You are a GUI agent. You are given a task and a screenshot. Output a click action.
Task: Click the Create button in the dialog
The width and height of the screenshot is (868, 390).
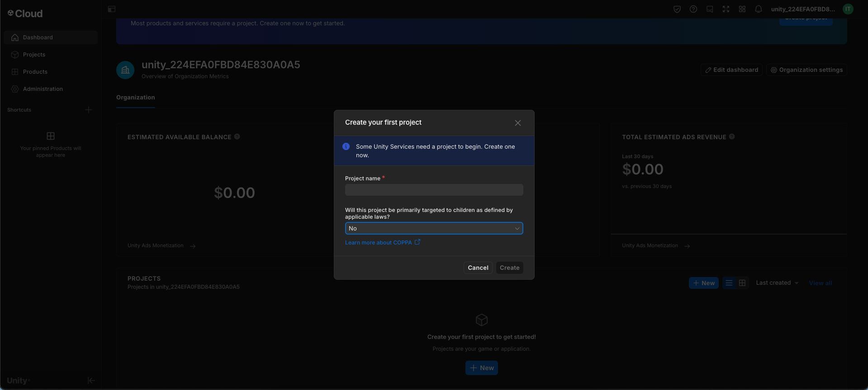[510, 268]
